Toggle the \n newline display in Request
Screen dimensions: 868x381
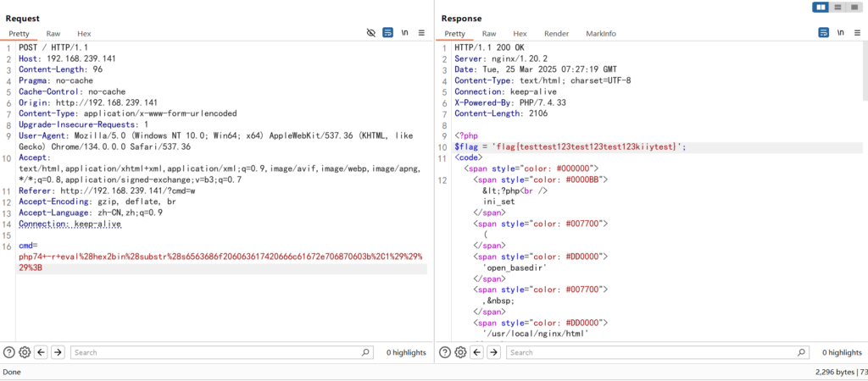click(x=405, y=33)
